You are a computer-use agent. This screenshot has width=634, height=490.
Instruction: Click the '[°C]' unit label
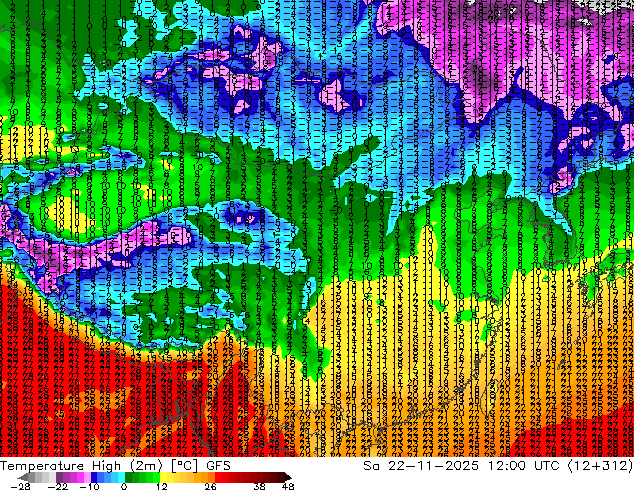click(184, 466)
